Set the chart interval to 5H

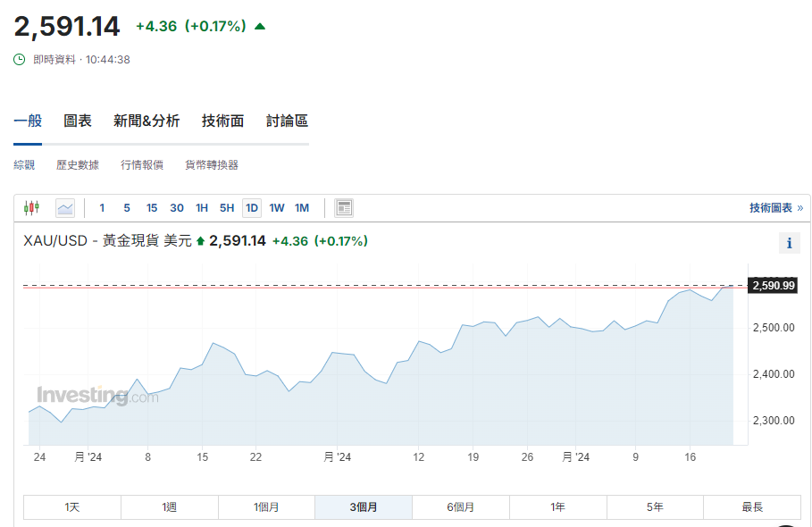point(227,208)
